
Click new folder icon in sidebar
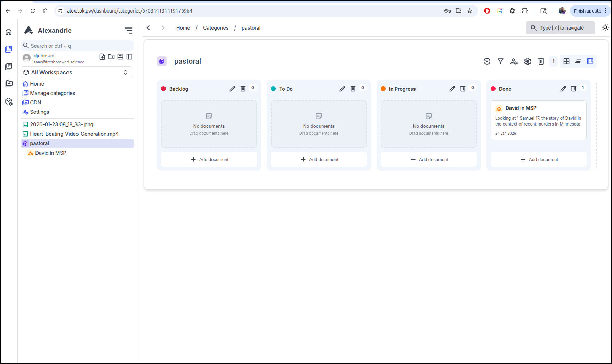point(111,57)
